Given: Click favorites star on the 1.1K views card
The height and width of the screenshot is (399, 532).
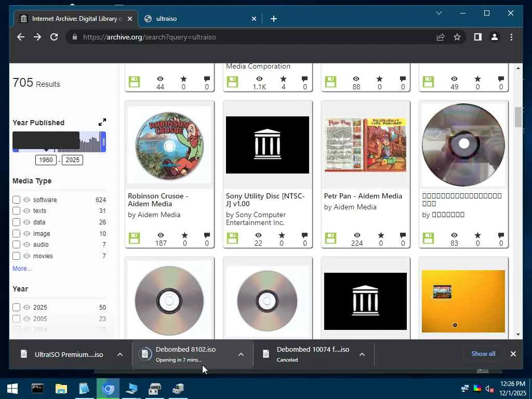Looking at the screenshot, I should click(x=283, y=79).
